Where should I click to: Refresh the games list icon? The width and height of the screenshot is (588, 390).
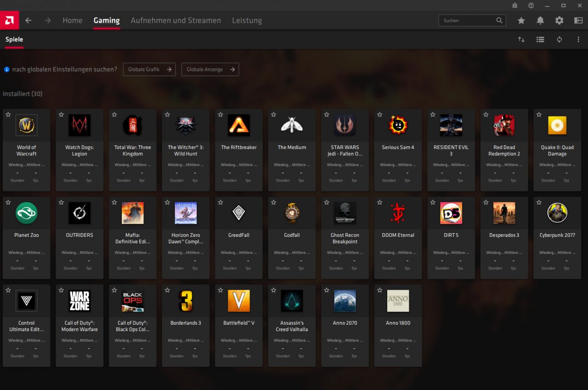pyautogui.click(x=559, y=40)
